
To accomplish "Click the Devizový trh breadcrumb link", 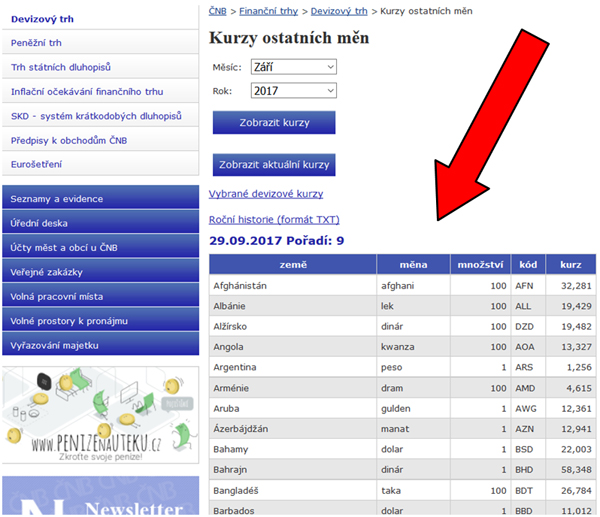I will click(x=338, y=11).
